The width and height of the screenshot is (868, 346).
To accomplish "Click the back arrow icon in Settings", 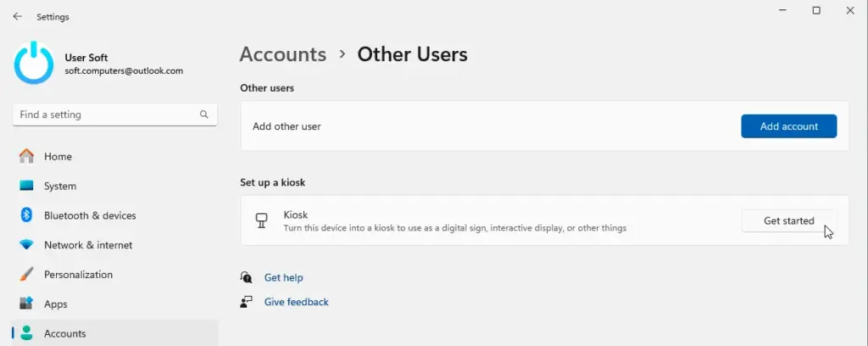I will click(17, 17).
